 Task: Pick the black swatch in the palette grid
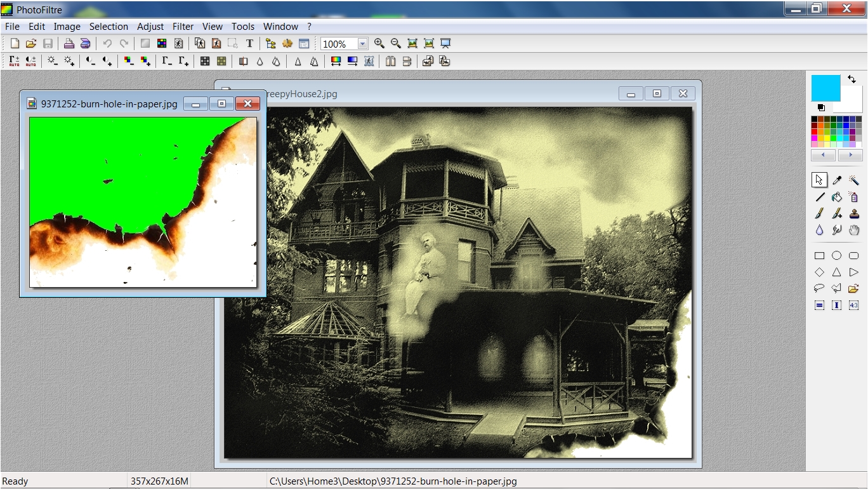point(815,119)
